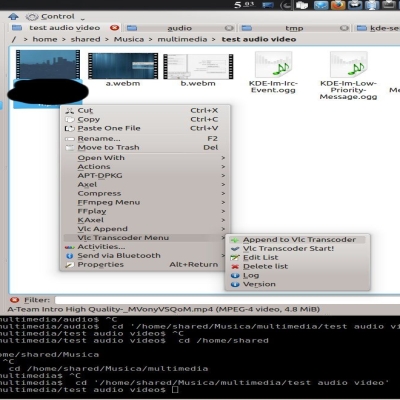Viewport: 400px width, 400px height.
Task: Click the checkmark icon for Vlc Transcoder Start
Action: tap(235, 249)
